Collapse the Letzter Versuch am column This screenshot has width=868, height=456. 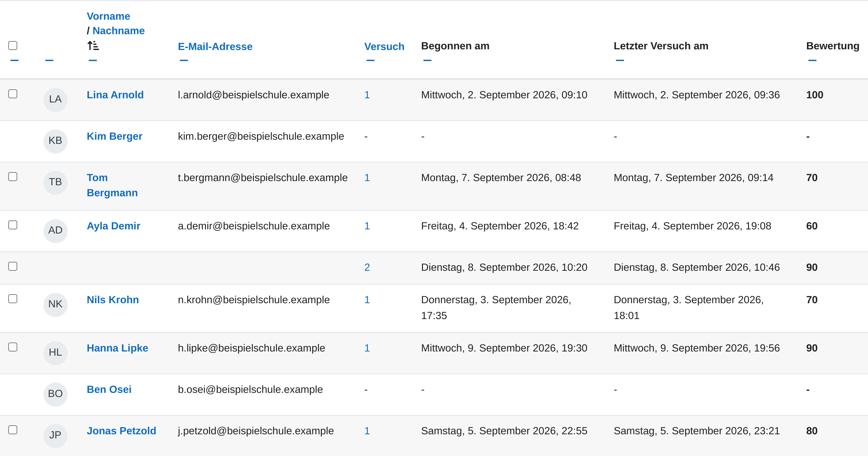(620, 60)
